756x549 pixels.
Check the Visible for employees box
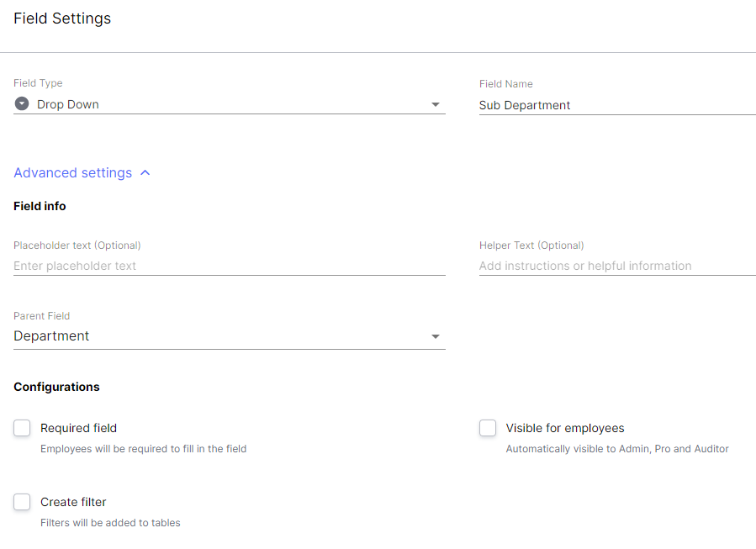(488, 428)
